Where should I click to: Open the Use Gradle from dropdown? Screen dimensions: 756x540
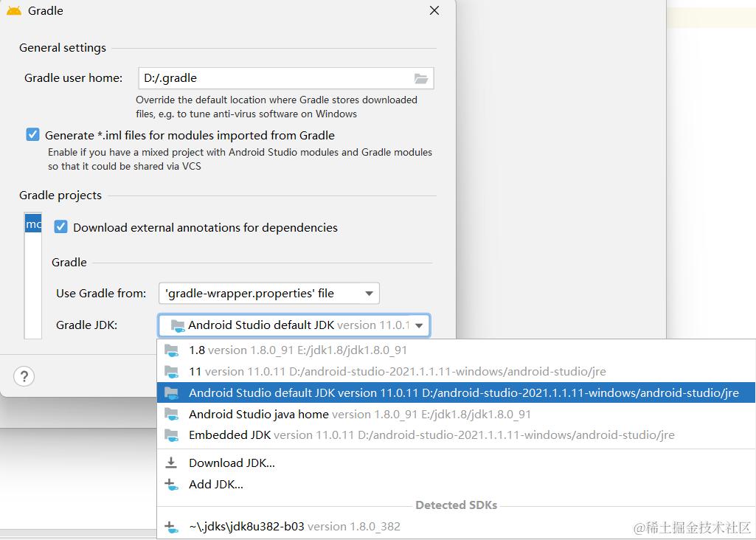coord(369,293)
